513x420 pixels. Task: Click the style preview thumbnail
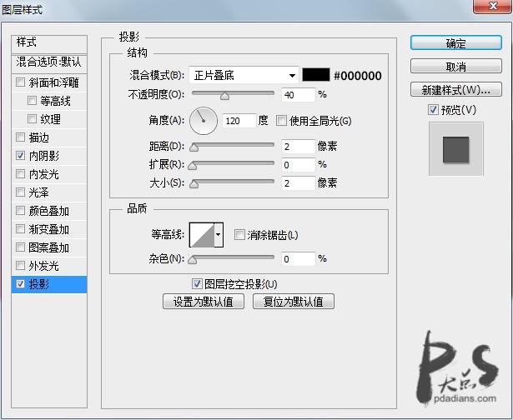[456, 149]
